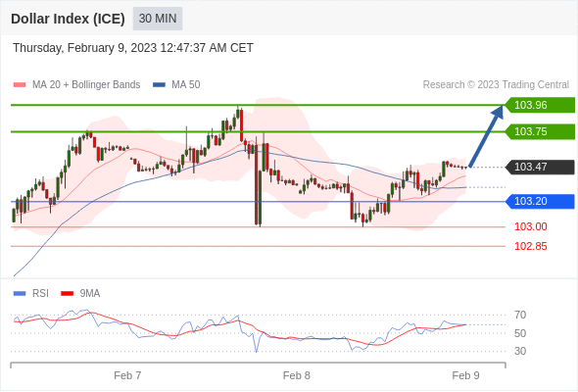The image size is (578, 392).
Task: Click the 30 MIN timeframe badge
Action: [158, 19]
